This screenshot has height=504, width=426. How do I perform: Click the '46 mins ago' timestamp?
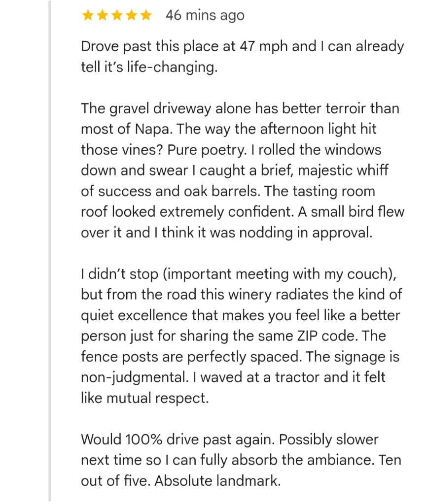coord(205,15)
